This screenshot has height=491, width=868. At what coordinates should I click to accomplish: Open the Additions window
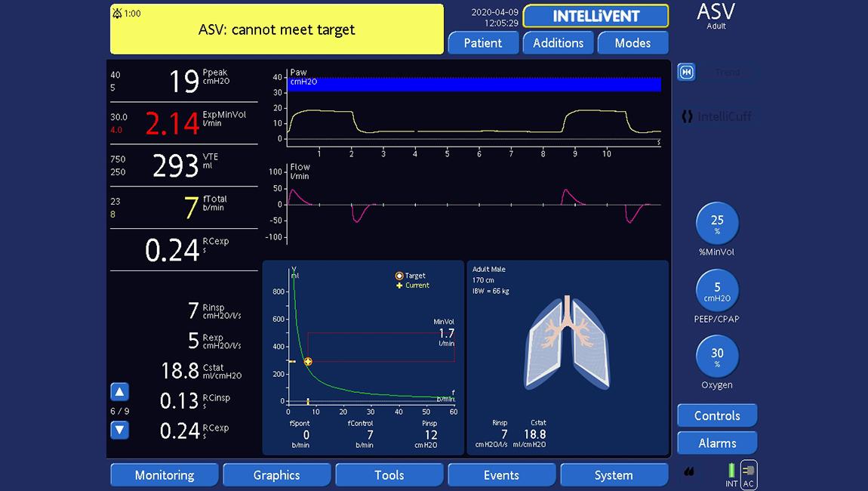coord(558,43)
